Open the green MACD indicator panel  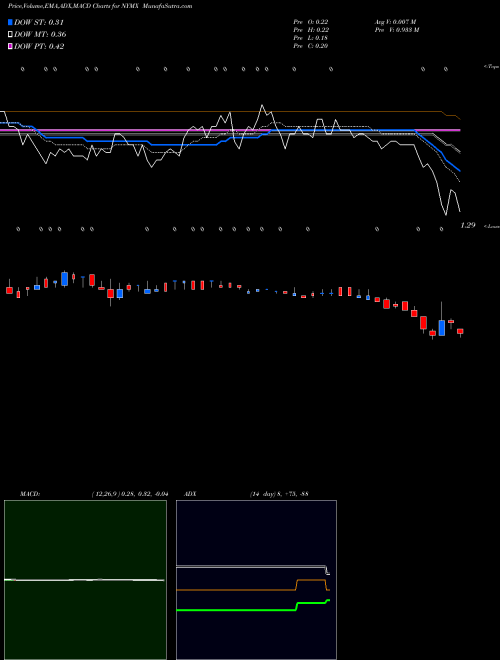point(85,580)
